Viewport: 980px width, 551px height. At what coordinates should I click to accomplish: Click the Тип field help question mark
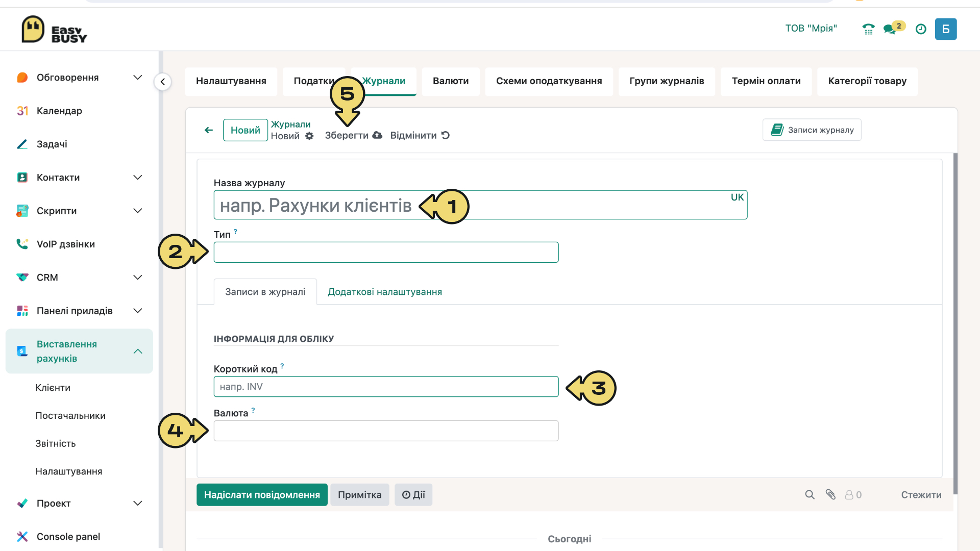pos(235,232)
